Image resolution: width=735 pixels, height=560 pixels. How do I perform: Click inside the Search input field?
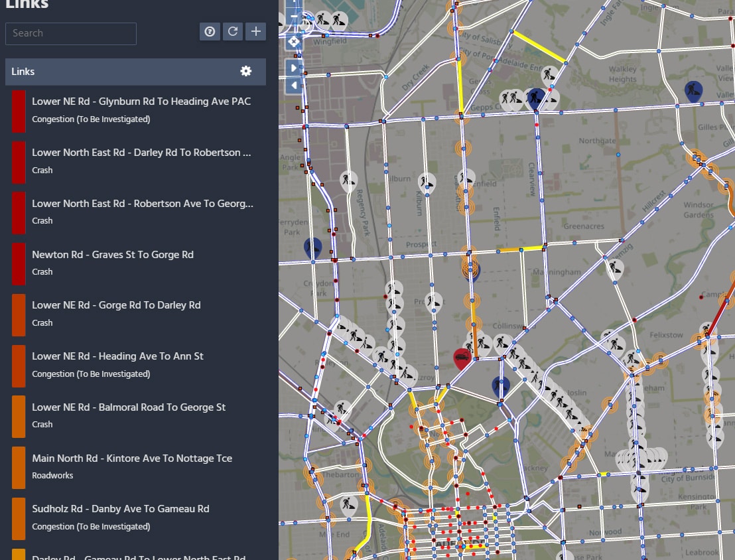(70, 33)
